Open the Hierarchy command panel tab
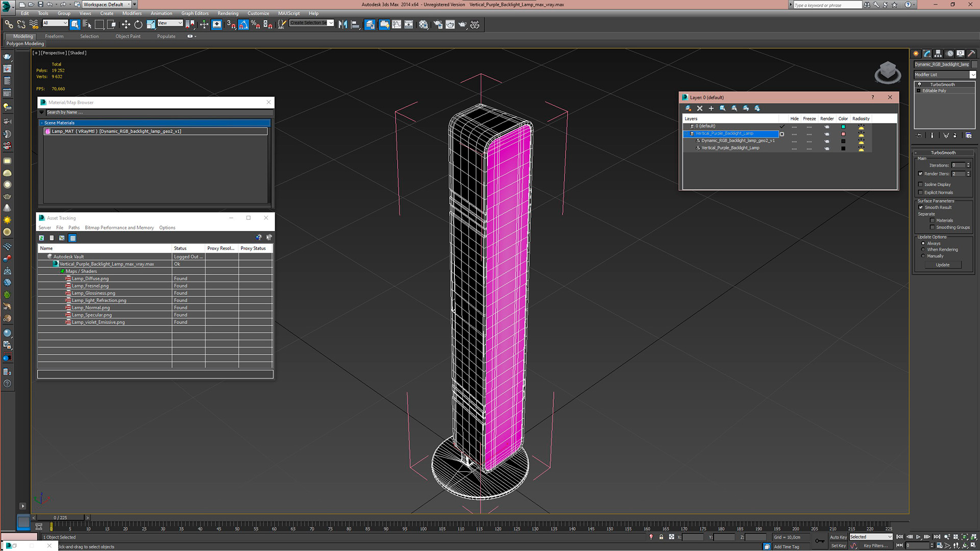Viewport: 980px width, 551px height. [938, 54]
